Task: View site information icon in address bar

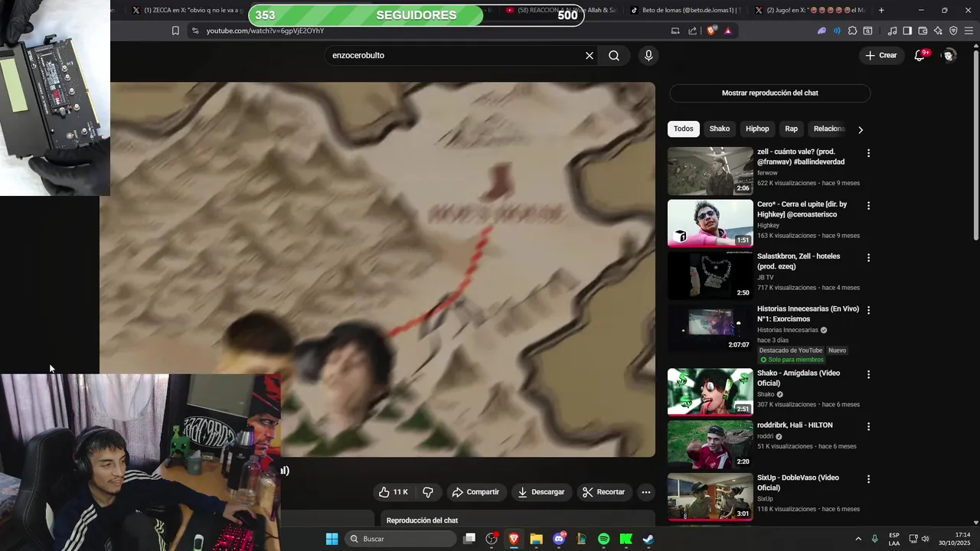Action: click(194, 31)
